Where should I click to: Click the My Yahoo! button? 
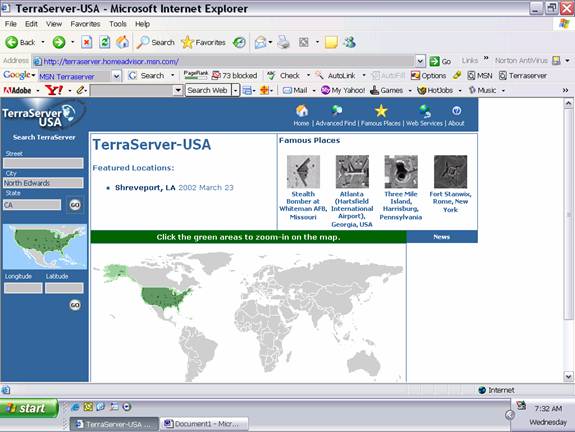(x=343, y=90)
